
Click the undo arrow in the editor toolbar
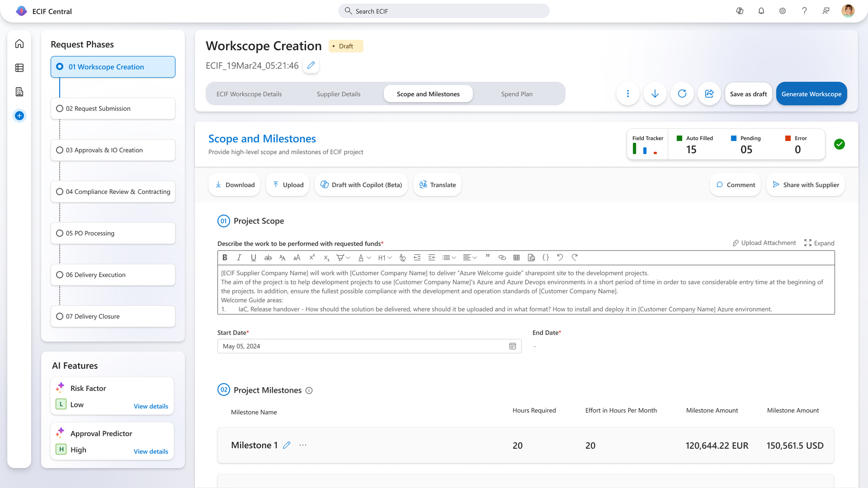(x=560, y=258)
